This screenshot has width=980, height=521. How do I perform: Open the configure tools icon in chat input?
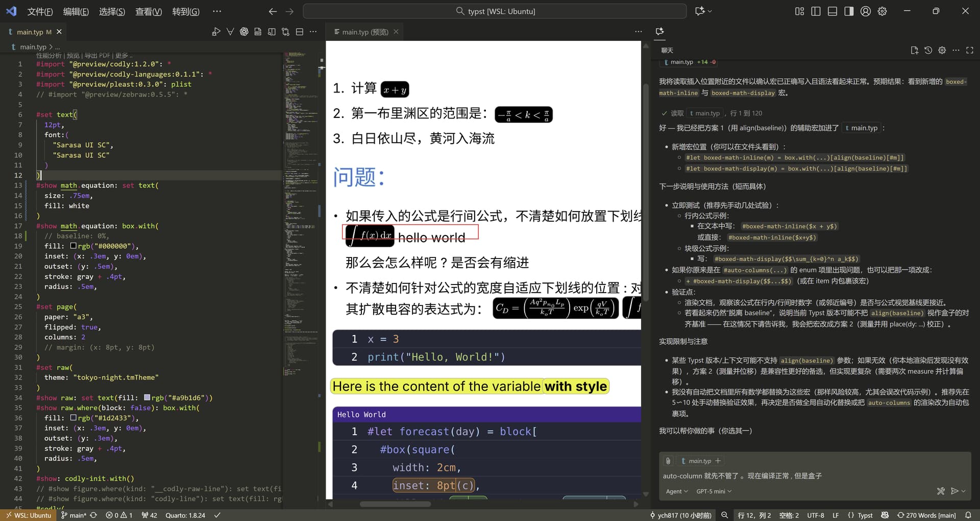point(941,491)
